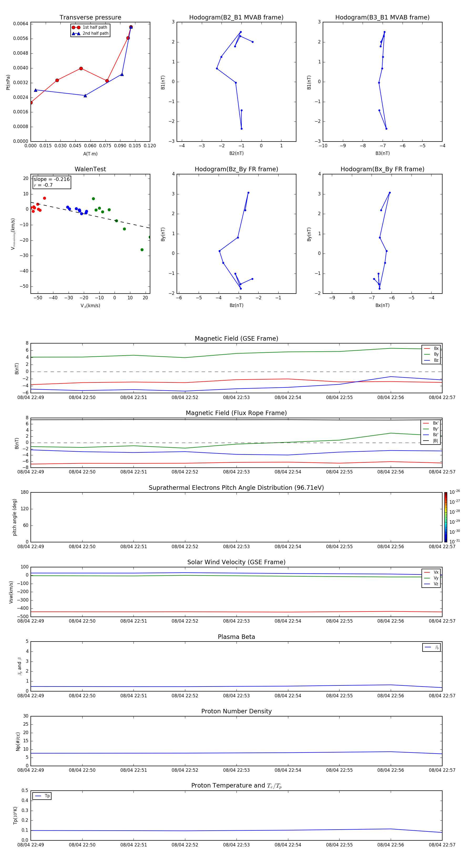Click the 'Plasma Beta' panel title
Screen dimensions: 473x868
(x=236, y=637)
